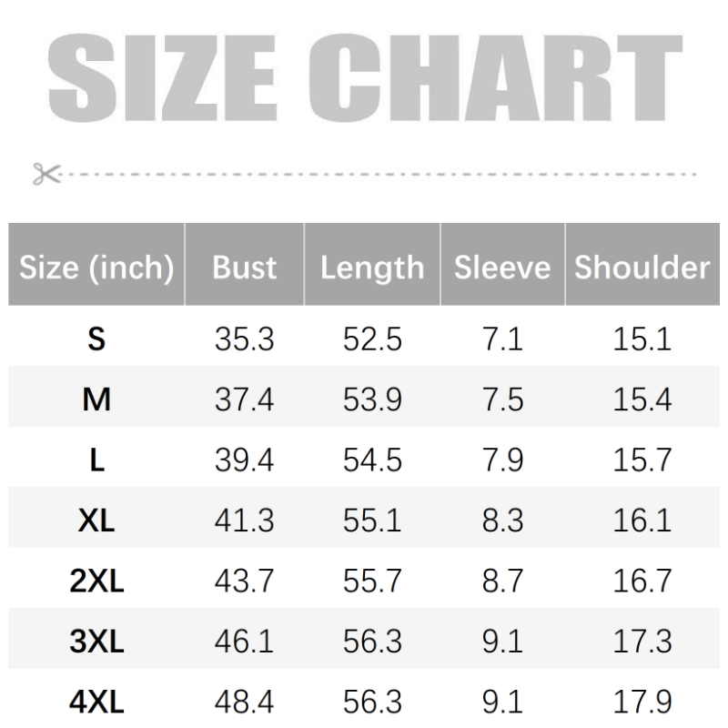Click bust value 35.3 for size S
Image resolution: width=728 pixels, height=728 pixels.
point(244,339)
